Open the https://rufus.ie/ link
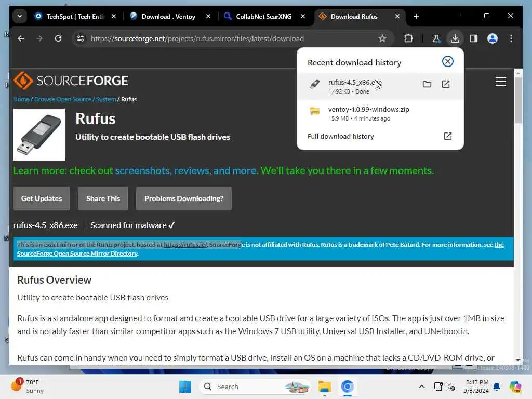Image resolution: width=532 pixels, height=399 pixels. pyautogui.click(x=185, y=245)
